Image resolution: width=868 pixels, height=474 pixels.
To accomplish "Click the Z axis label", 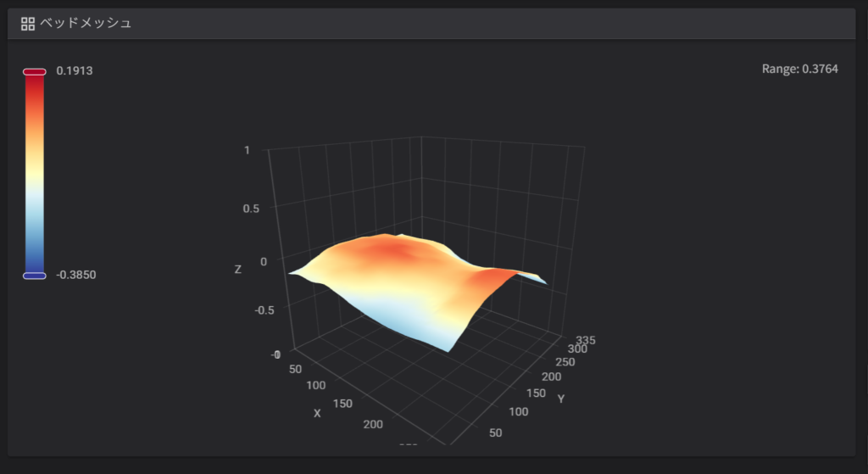I will [x=238, y=270].
